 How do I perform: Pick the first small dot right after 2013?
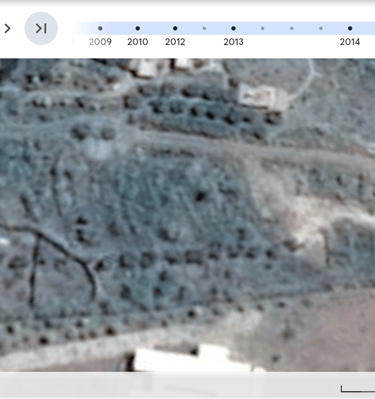[x=263, y=28]
